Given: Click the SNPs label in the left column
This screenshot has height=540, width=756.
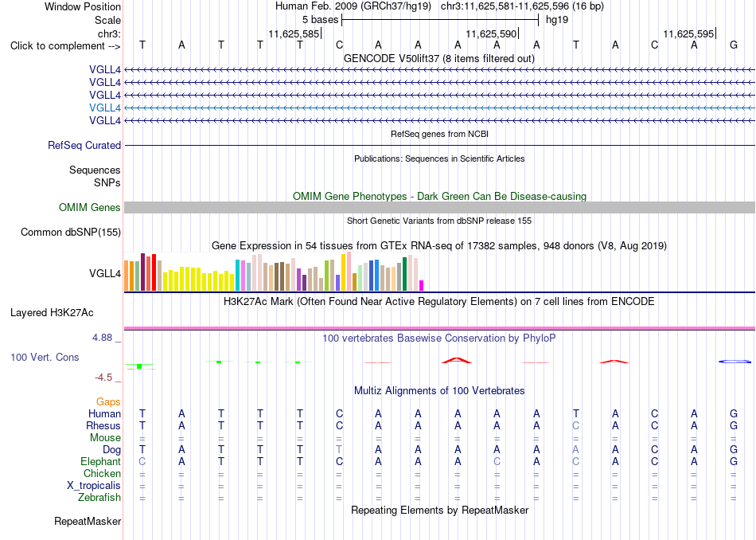Looking at the screenshot, I should pos(107,182).
